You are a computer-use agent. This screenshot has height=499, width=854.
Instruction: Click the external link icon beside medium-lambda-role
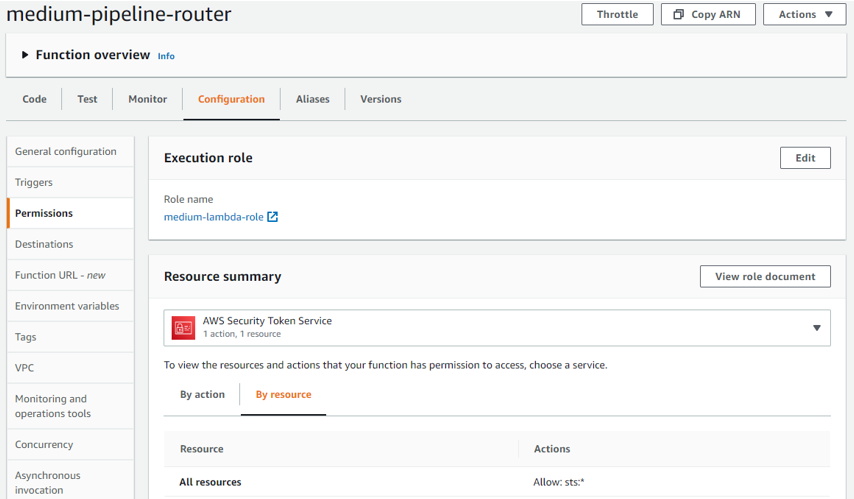(x=272, y=217)
